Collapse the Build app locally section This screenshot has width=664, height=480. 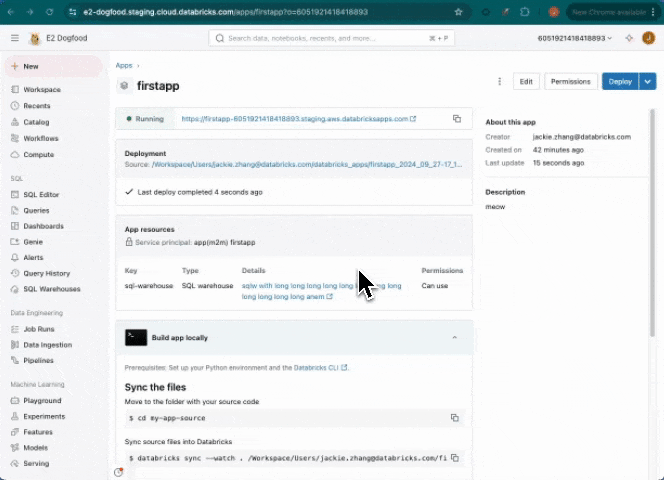(x=455, y=338)
